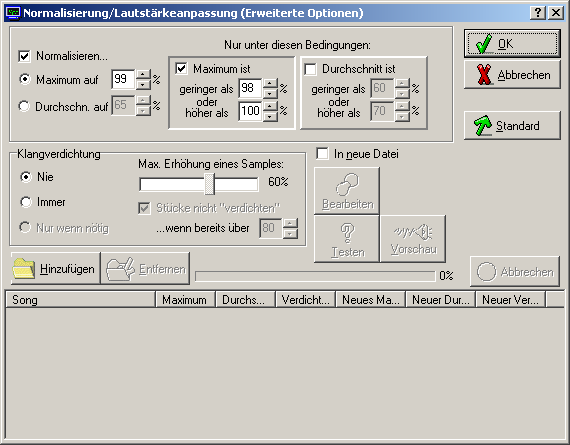This screenshot has width=570, height=445.
Task: Select the Durchschn. auf radio button
Action: (24, 106)
